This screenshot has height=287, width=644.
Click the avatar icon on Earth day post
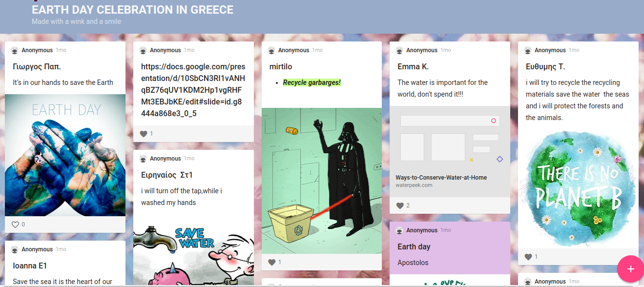(x=399, y=230)
